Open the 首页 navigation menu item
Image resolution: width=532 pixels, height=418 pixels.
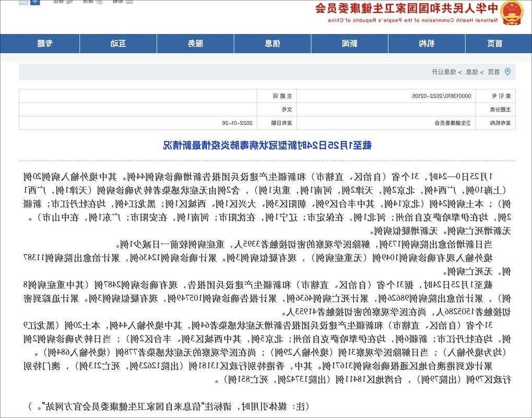pos(494,44)
